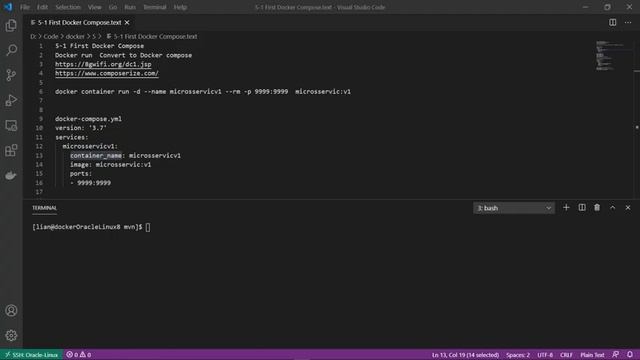The height and width of the screenshot is (360, 640).
Task: Click the 'microsservicv1:' service line
Action: 90,146
